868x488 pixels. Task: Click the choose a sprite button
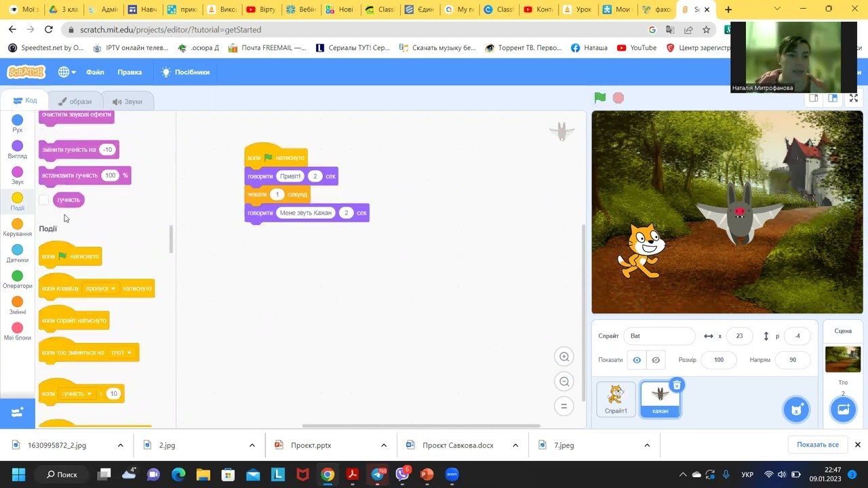point(796,409)
